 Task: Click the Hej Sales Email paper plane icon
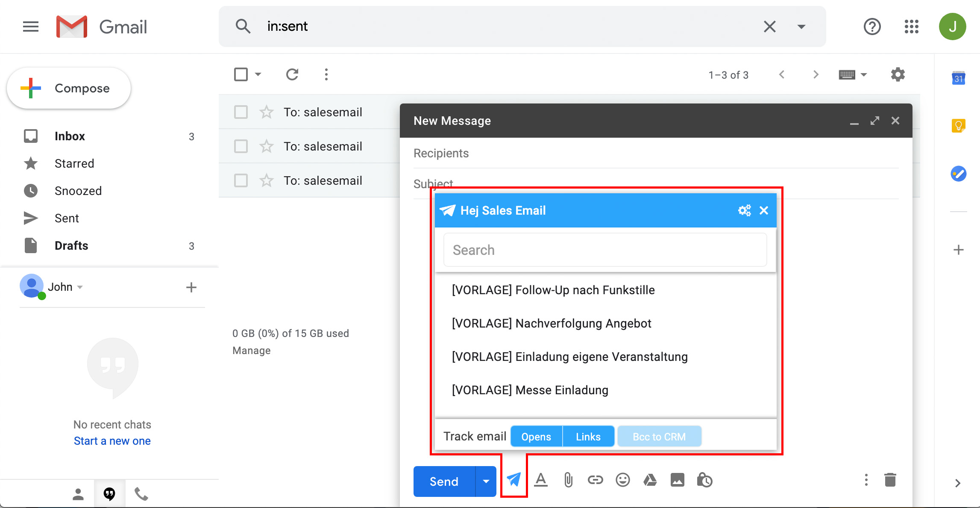point(514,480)
